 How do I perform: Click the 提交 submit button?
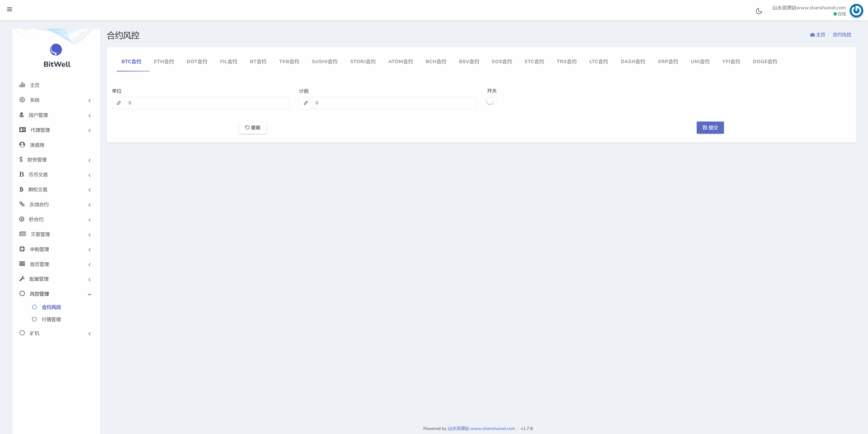[x=710, y=127]
